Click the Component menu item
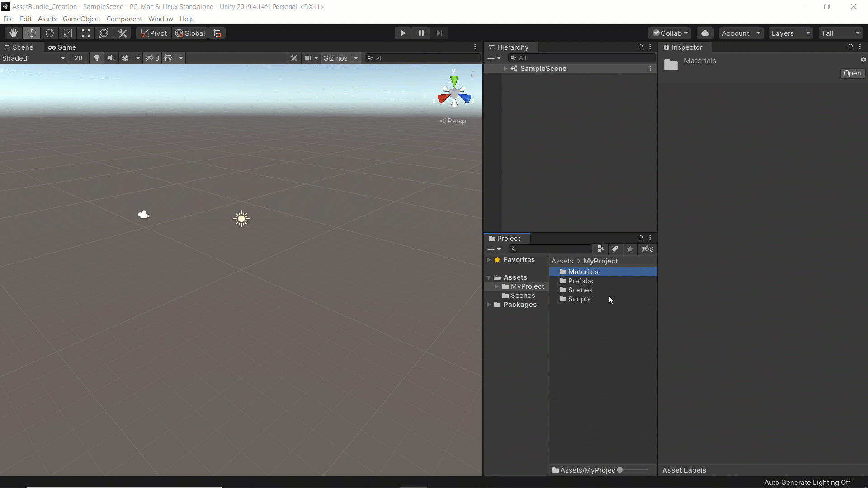 124,19
